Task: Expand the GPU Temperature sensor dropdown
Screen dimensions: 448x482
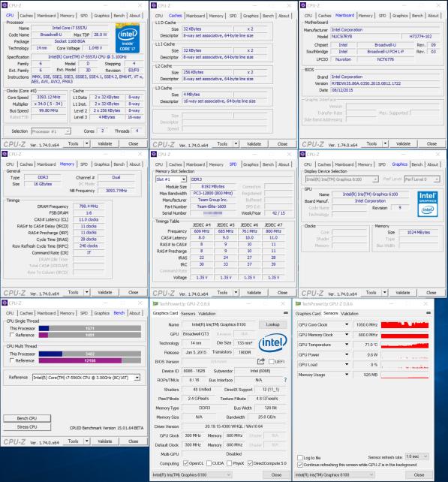Action: [x=347, y=345]
